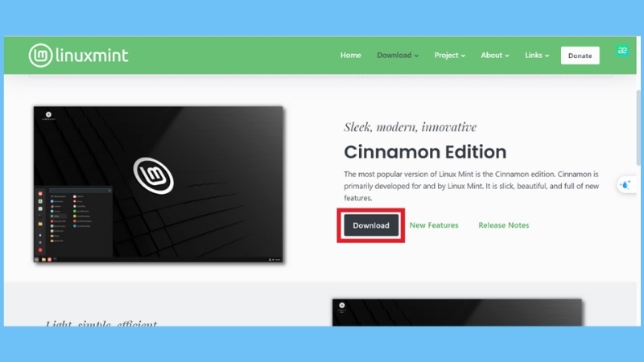Click the 'Sleek, modern, innovative' tagline
This screenshot has height=362, width=644.
[x=410, y=127]
